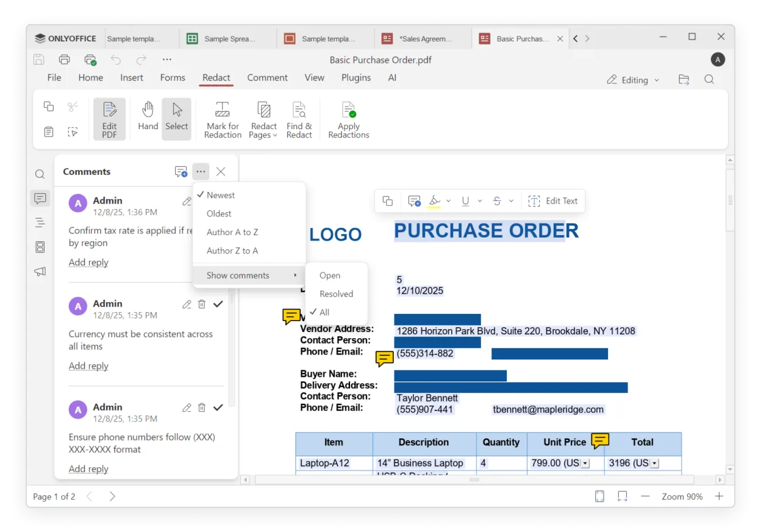The image size is (761, 532).
Task: Click the Feedback megaphone sidebar icon
Action: coord(40,271)
